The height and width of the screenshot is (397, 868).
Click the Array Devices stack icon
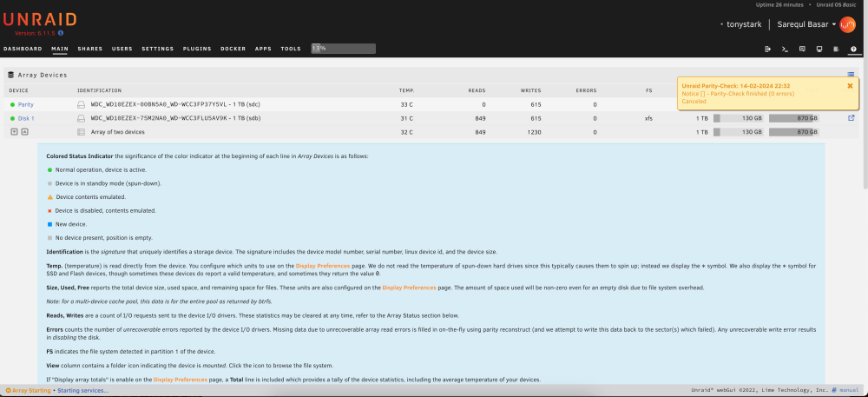click(11, 75)
